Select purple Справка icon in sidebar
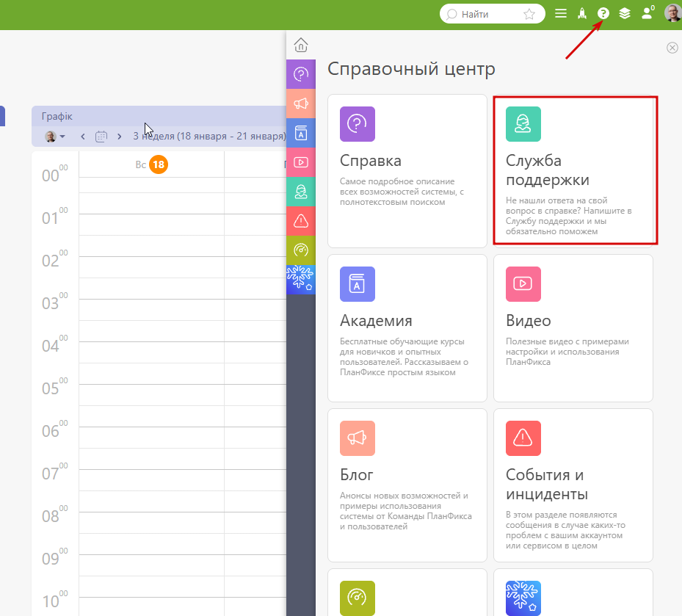The height and width of the screenshot is (616, 682). tap(300, 74)
